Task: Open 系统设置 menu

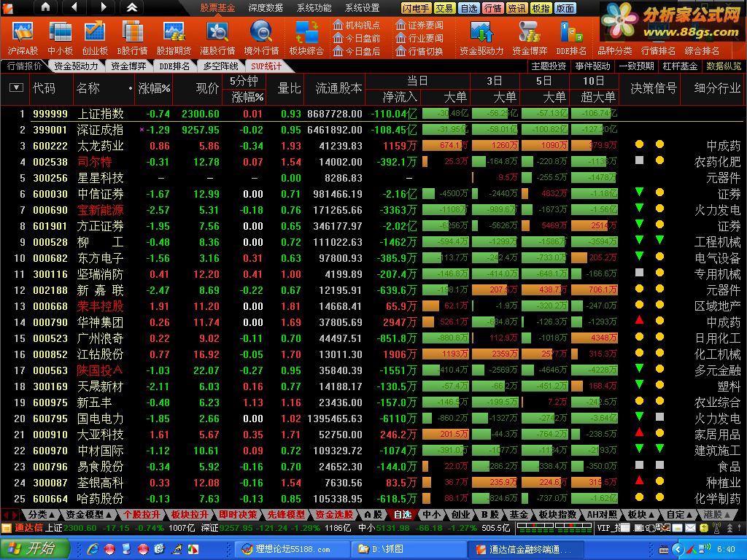Action: pyautogui.click(x=362, y=7)
